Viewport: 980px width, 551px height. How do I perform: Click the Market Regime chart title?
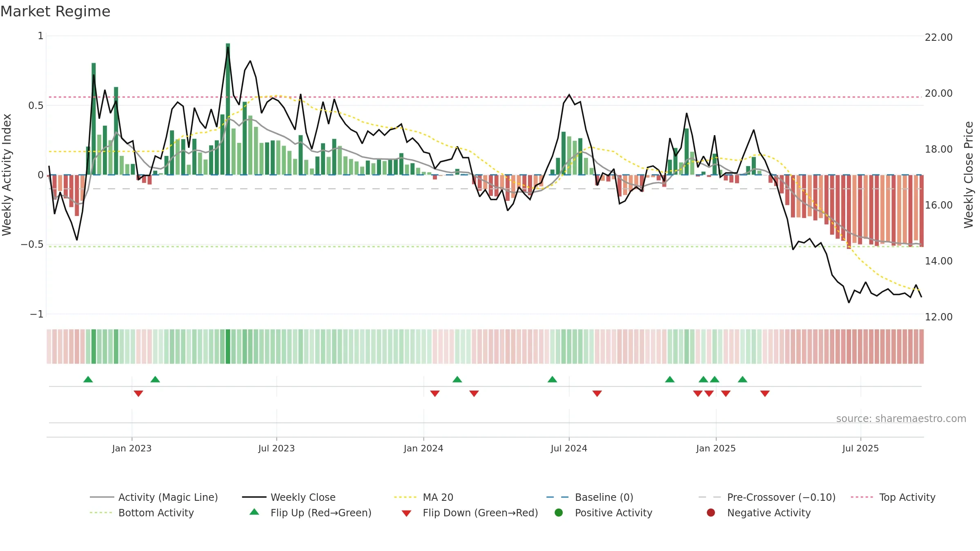(x=56, y=11)
